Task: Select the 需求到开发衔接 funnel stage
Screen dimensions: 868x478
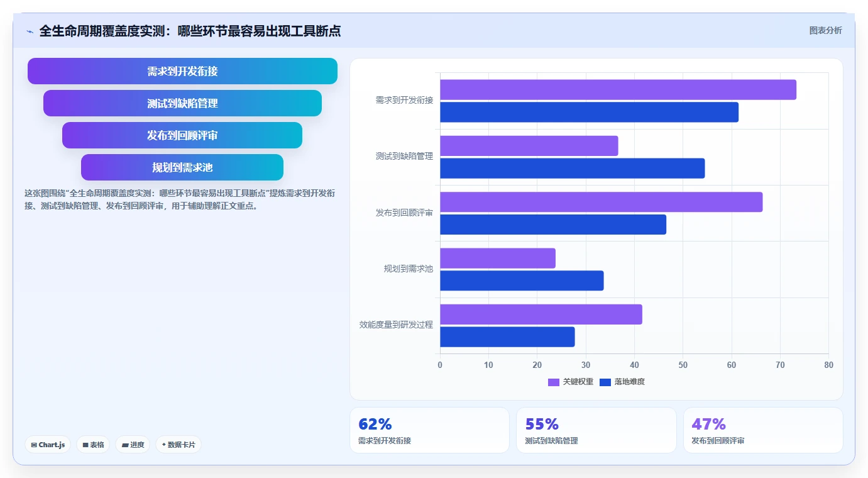Action: click(x=182, y=71)
